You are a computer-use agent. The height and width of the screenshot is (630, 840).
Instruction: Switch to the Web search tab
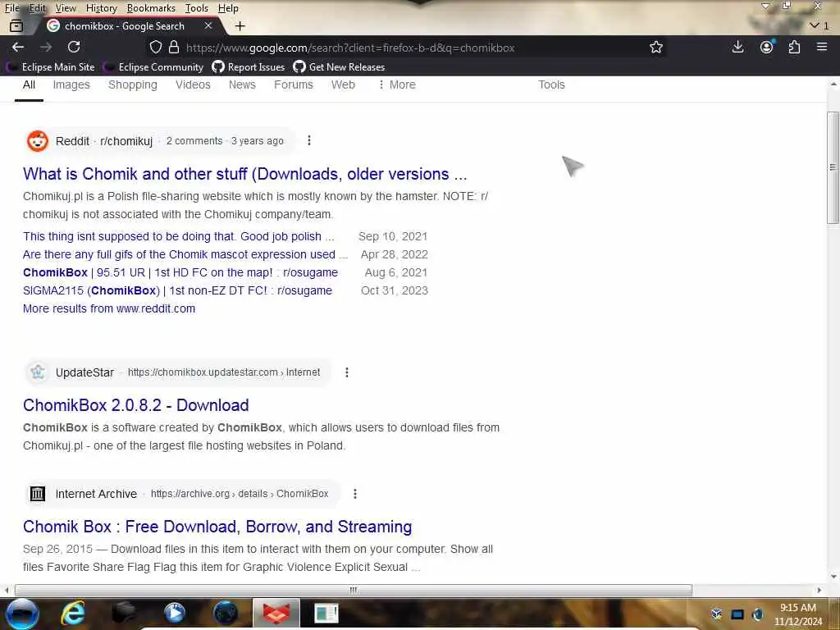pos(343,84)
